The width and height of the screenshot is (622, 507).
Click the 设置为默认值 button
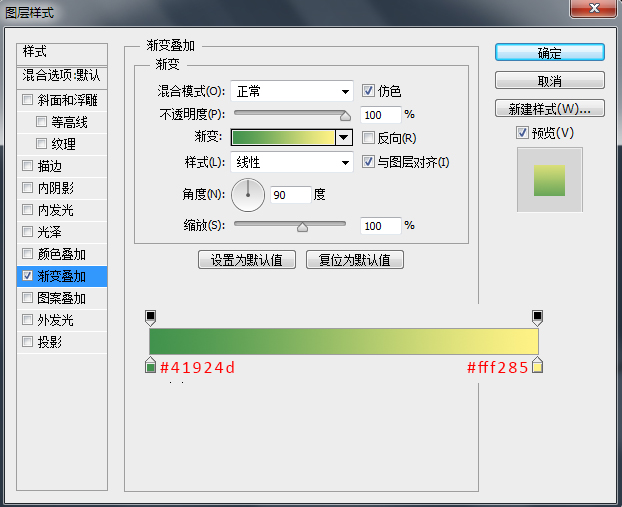pos(247,260)
